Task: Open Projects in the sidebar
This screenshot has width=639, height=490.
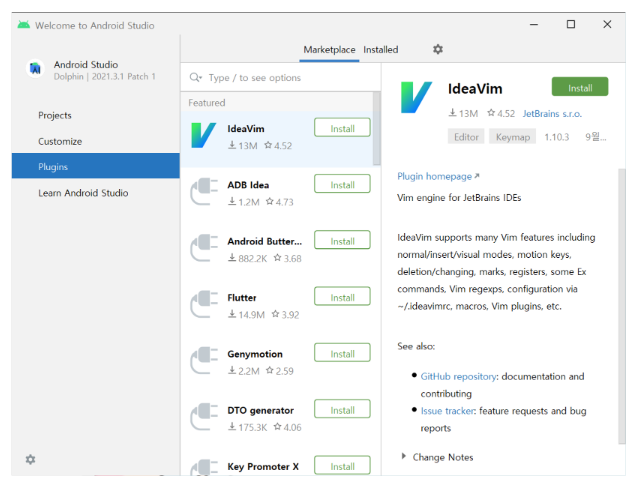Action: (x=55, y=115)
